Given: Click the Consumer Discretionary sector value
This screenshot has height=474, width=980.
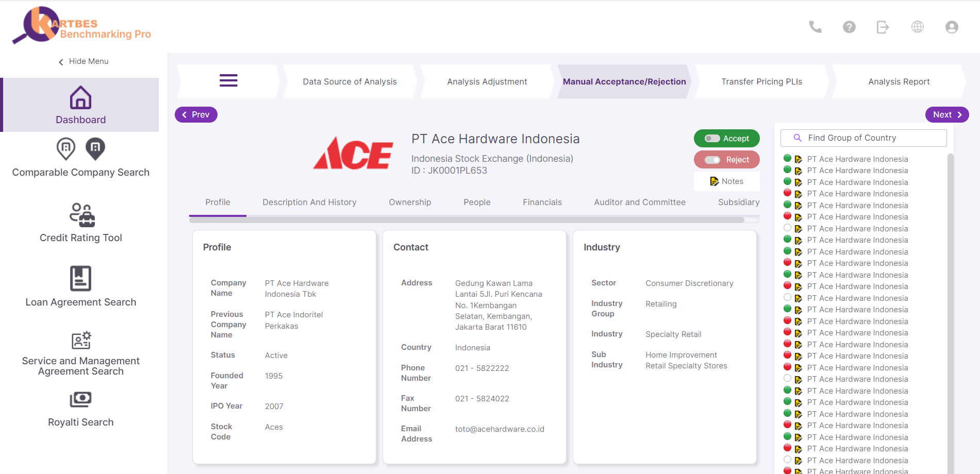Looking at the screenshot, I should point(689,283).
